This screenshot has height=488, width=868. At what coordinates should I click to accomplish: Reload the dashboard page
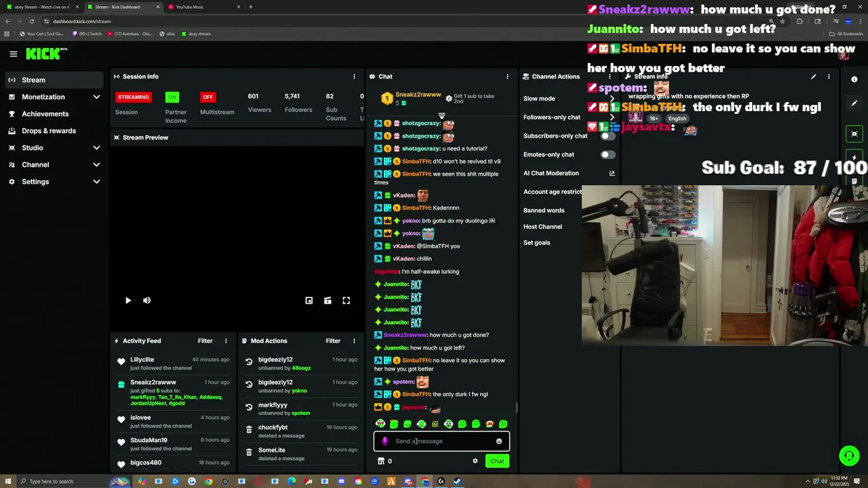[31, 21]
